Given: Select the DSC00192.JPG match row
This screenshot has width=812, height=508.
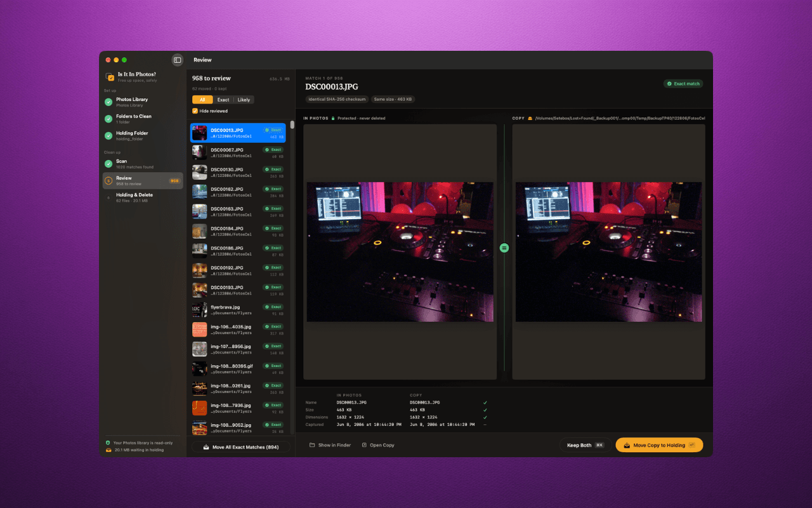Looking at the screenshot, I should point(238,271).
